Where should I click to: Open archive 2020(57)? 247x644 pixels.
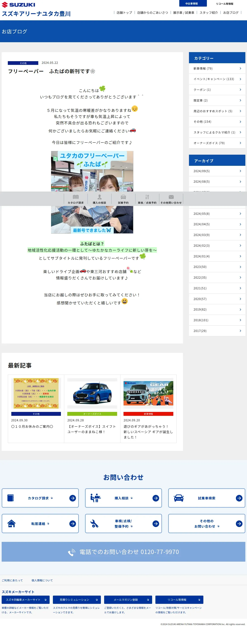point(217,299)
